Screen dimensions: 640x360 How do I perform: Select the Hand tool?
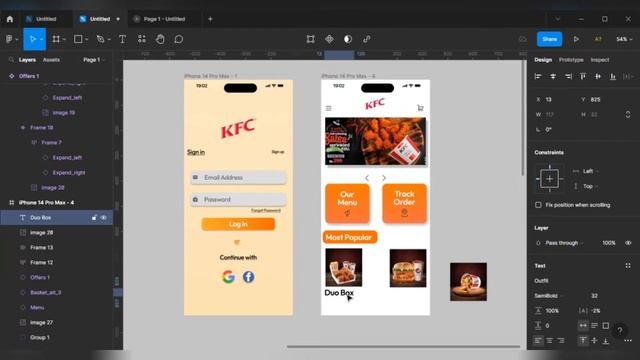pyautogui.click(x=160, y=39)
